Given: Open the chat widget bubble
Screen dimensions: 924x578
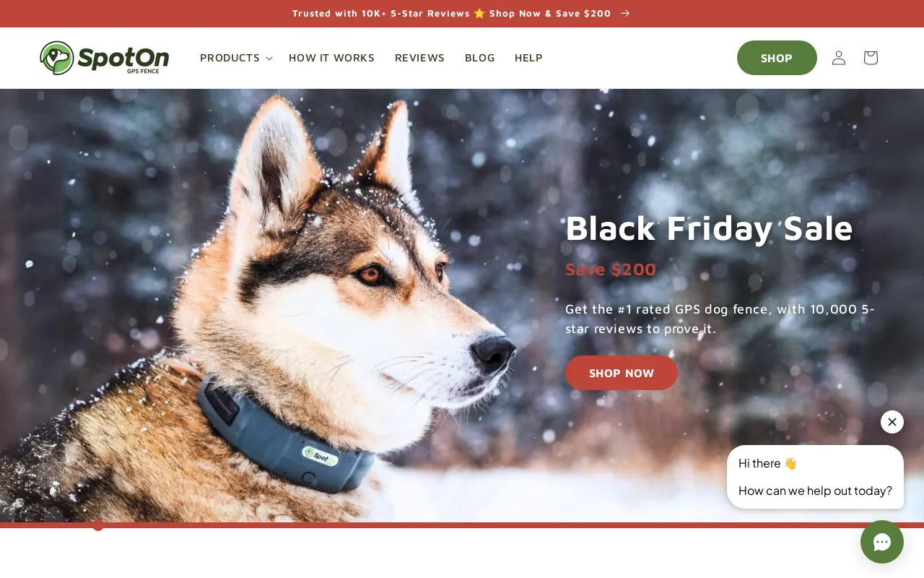Looking at the screenshot, I should (882, 542).
